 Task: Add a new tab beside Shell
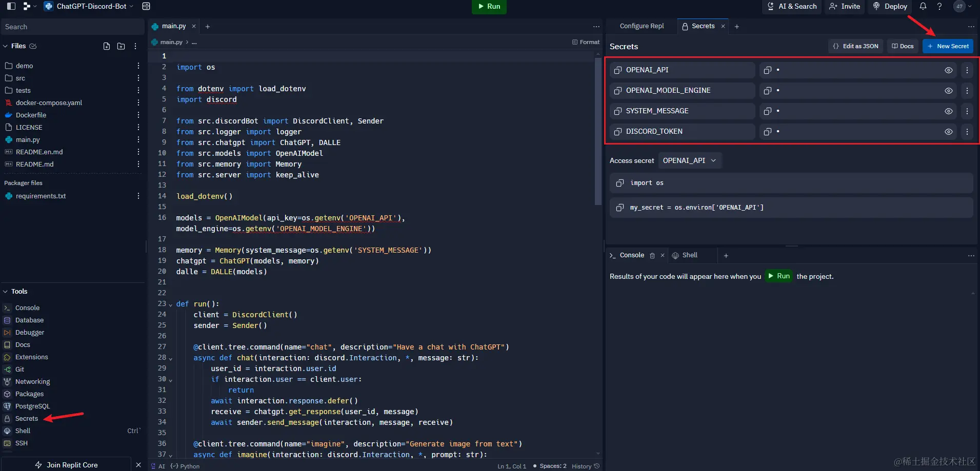coord(726,255)
